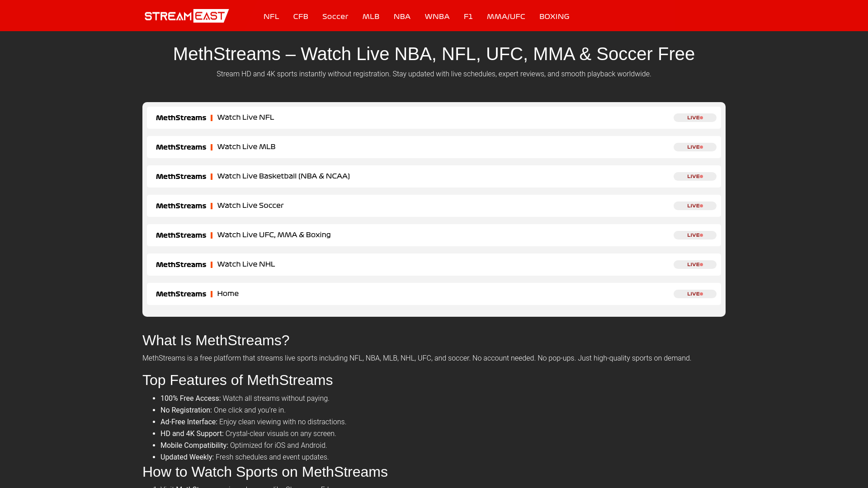Select NBA in the top navigation
Viewport: 868px width, 488px height.
[x=402, y=17]
